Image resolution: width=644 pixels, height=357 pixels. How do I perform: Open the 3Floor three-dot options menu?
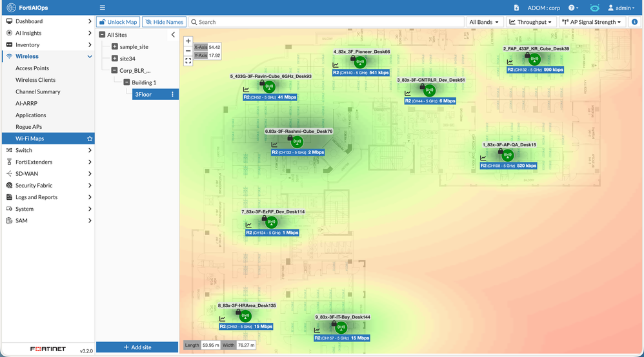(172, 94)
